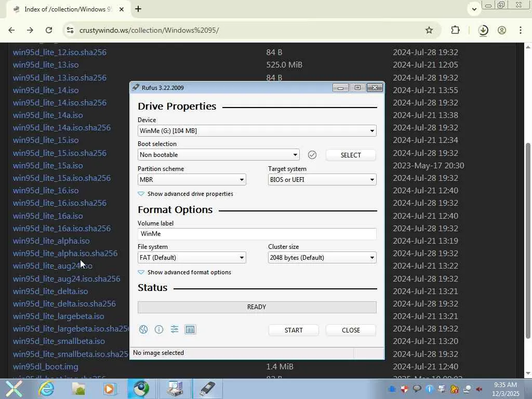Open the browser extensions puzzle icon
This screenshot has height=399, width=532.
tap(455, 30)
